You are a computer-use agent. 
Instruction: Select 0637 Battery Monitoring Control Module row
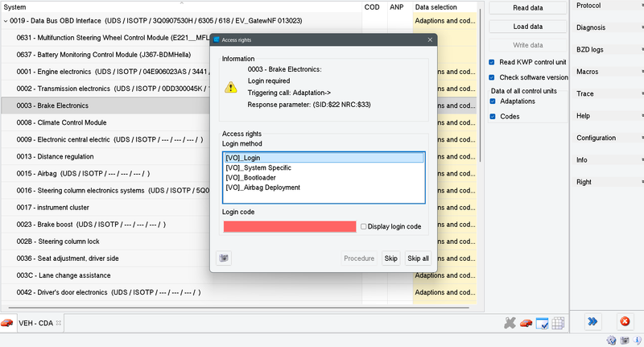(105, 55)
